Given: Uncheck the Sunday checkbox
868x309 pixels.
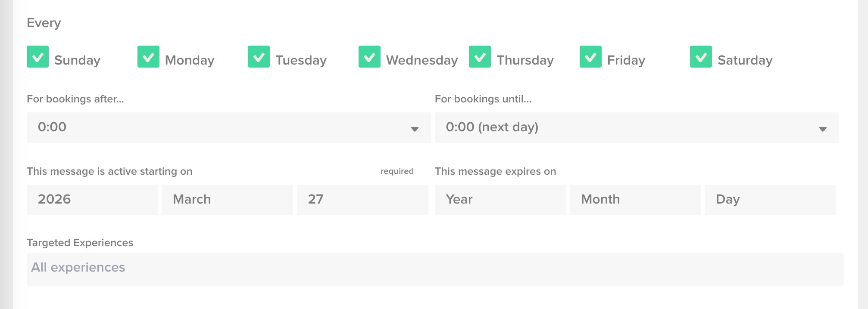Looking at the screenshot, I should click(38, 57).
